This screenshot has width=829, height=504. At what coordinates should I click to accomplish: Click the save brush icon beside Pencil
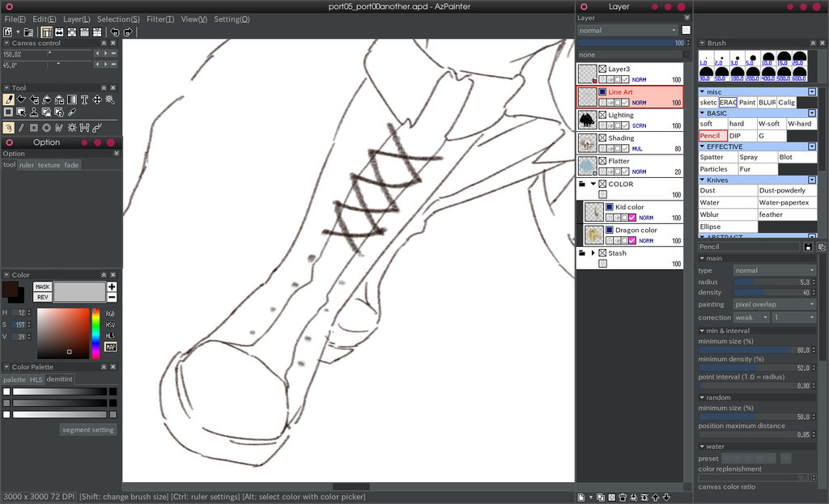[x=808, y=247]
